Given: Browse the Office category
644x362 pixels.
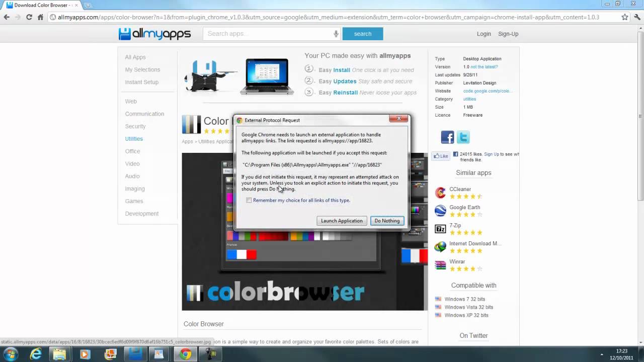Looking at the screenshot, I should [x=133, y=151].
